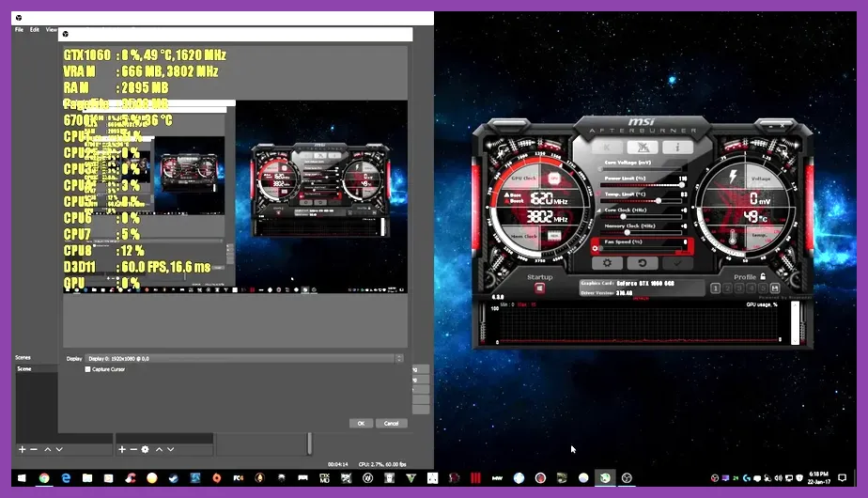Open Steam from the taskbar
868x498 pixels.
coord(173,477)
